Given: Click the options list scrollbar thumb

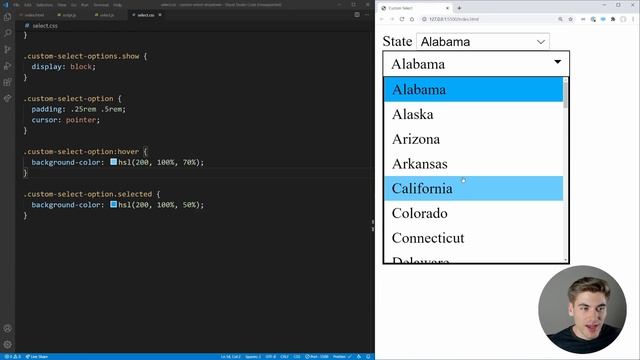Looking at the screenshot, I should (x=566, y=96).
